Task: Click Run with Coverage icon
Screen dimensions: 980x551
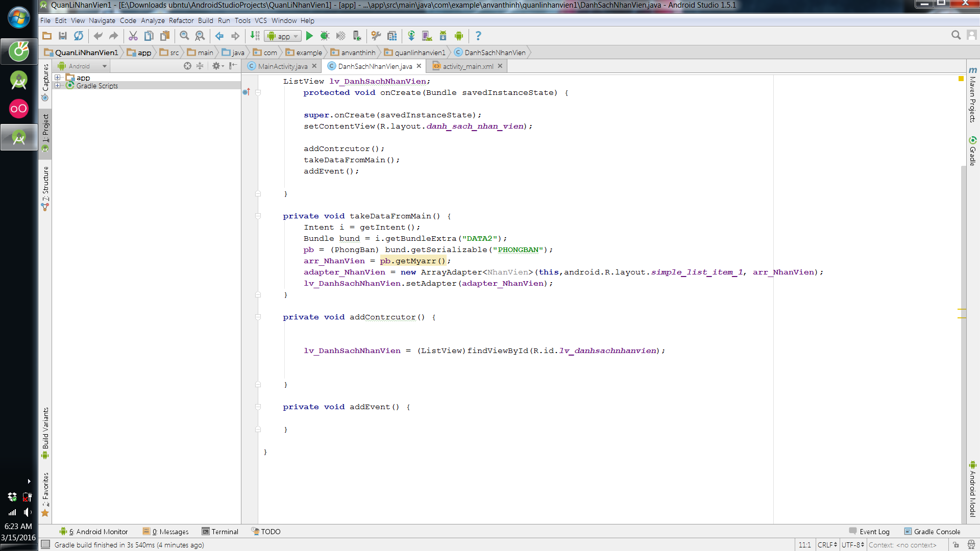Action: pyautogui.click(x=341, y=36)
